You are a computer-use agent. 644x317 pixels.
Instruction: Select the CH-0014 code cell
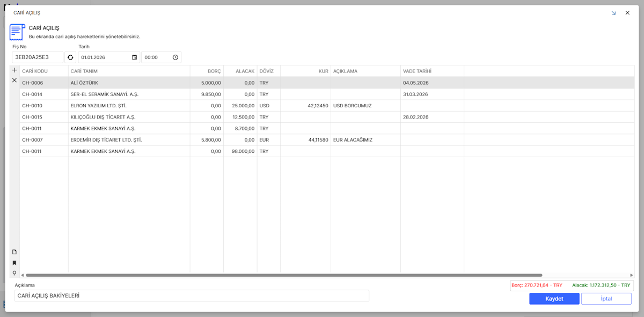(44, 94)
